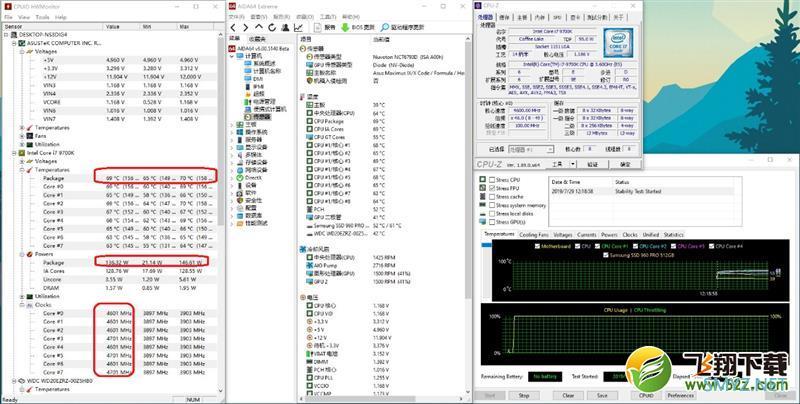The height and width of the screenshot is (404, 800).
Task: Click the AIDA64 v6.00 root tree icon
Action: coord(233,48)
